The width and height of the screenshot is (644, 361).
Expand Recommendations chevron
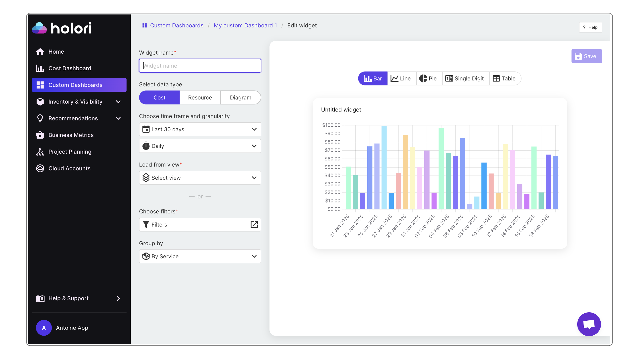point(119,118)
